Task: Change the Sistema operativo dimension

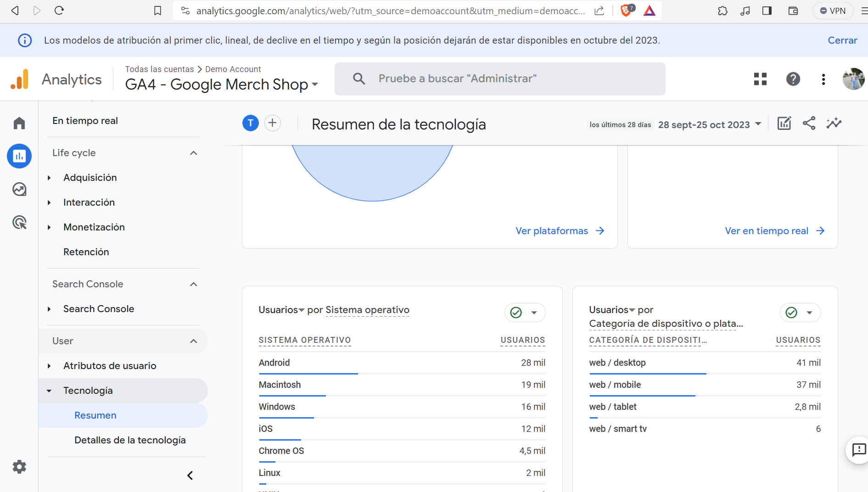Action: point(367,310)
